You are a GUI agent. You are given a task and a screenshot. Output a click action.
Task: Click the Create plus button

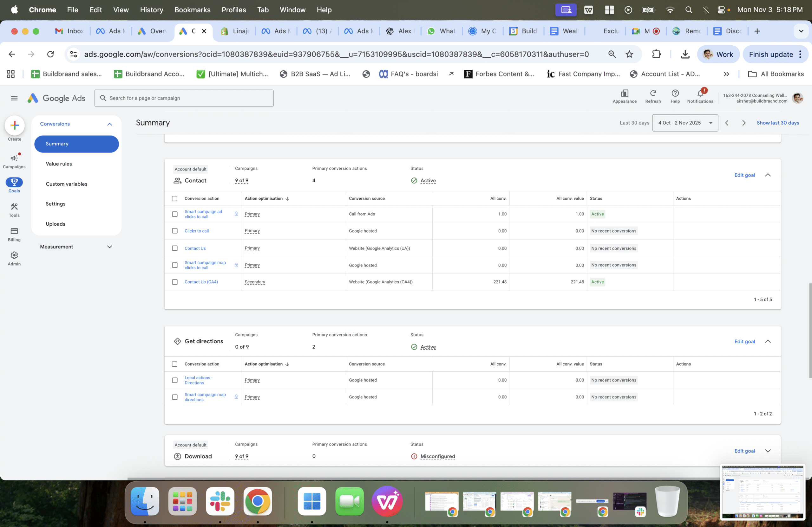(14, 125)
